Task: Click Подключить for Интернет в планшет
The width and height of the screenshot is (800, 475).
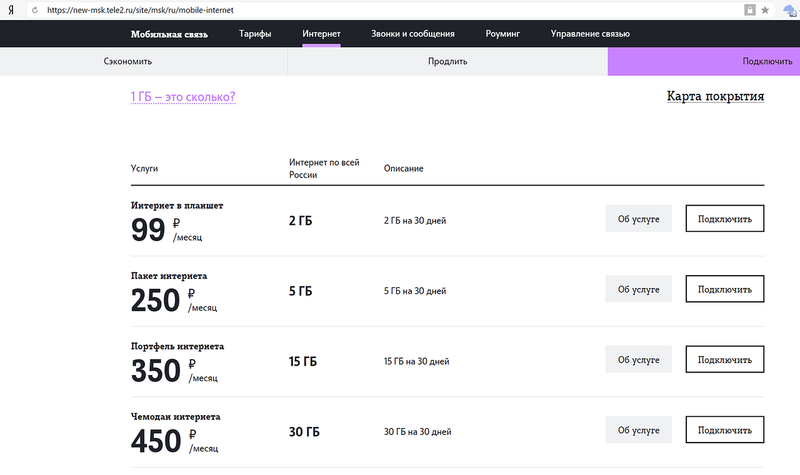Action: tap(724, 219)
